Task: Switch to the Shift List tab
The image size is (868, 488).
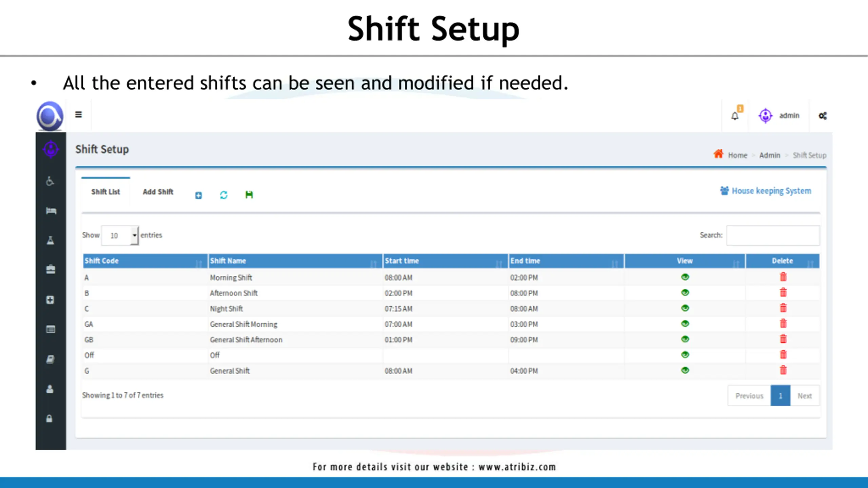Action: click(x=105, y=192)
